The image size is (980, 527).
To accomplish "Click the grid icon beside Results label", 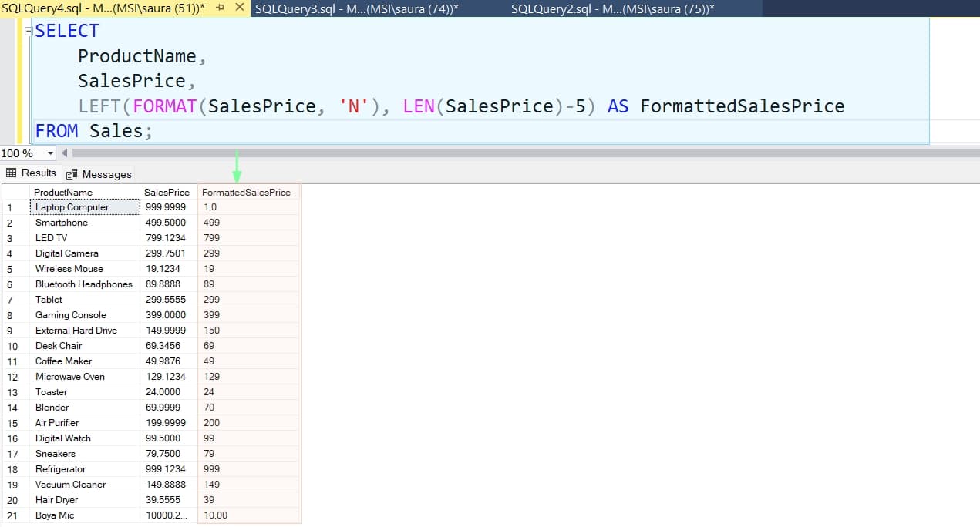I will click(x=12, y=173).
